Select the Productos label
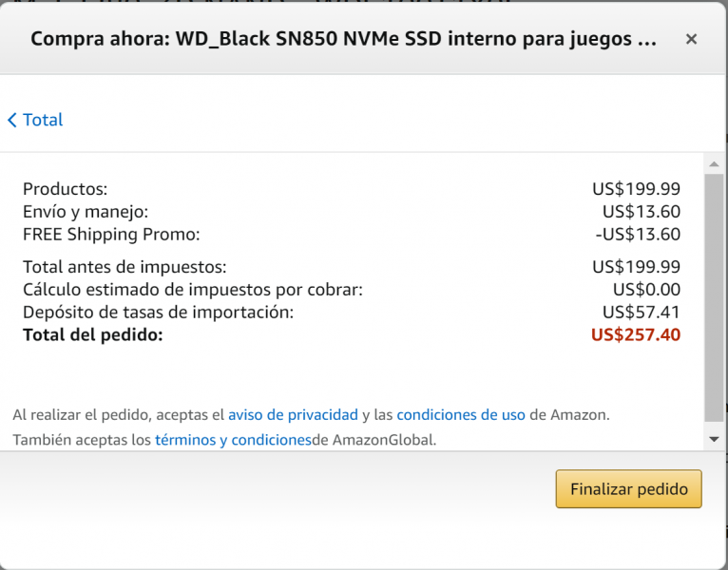728x570 pixels. click(65, 189)
